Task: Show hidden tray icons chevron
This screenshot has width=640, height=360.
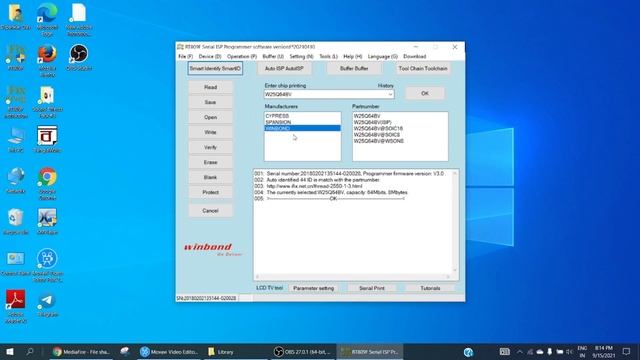Action: click(520, 351)
